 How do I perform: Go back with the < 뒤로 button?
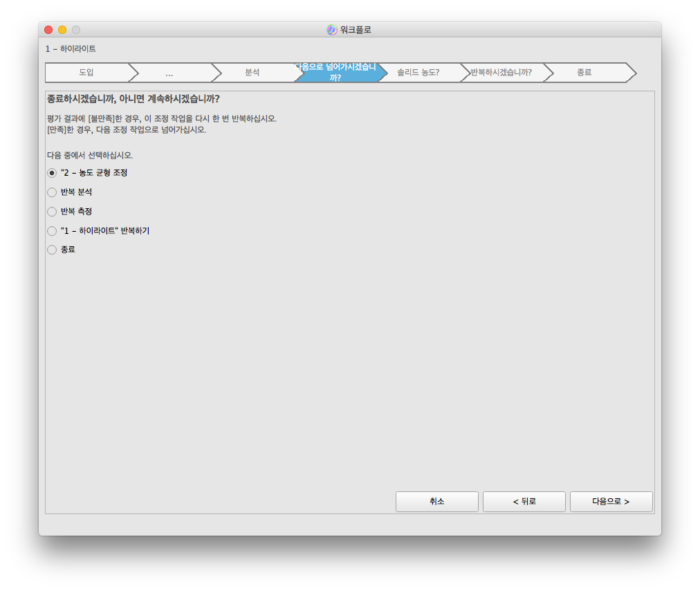pos(524,502)
